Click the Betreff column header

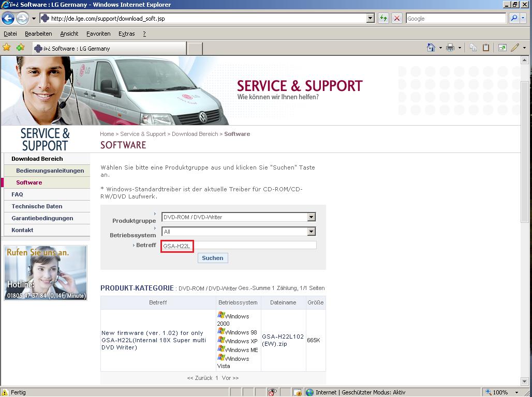click(158, 302)
